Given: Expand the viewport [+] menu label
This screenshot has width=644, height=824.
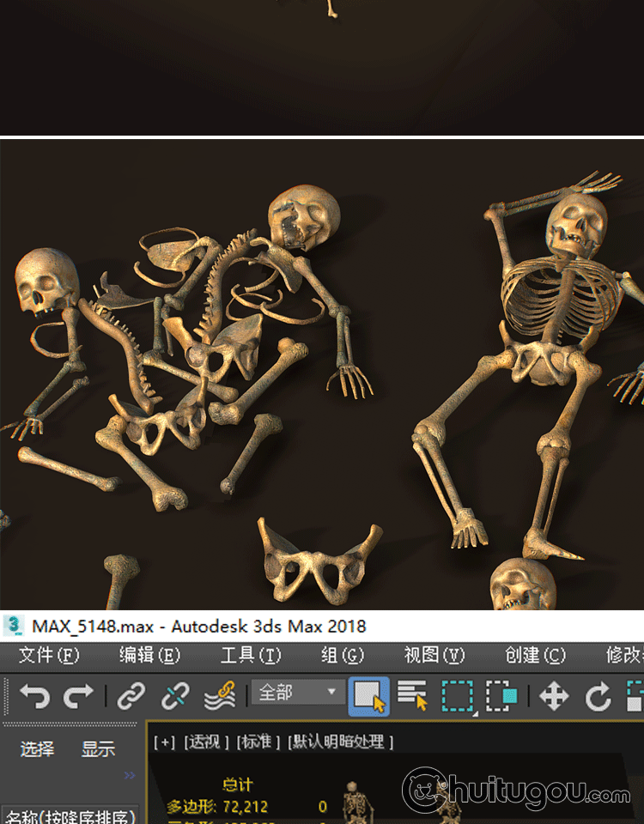Looking at the screenshot, I should 163,742.
